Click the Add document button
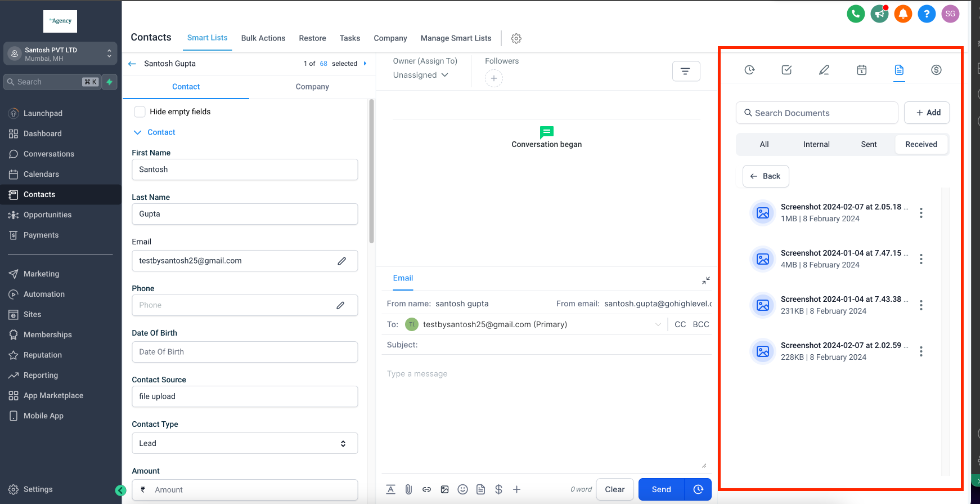The image size is (980, 504). [927, 113]
